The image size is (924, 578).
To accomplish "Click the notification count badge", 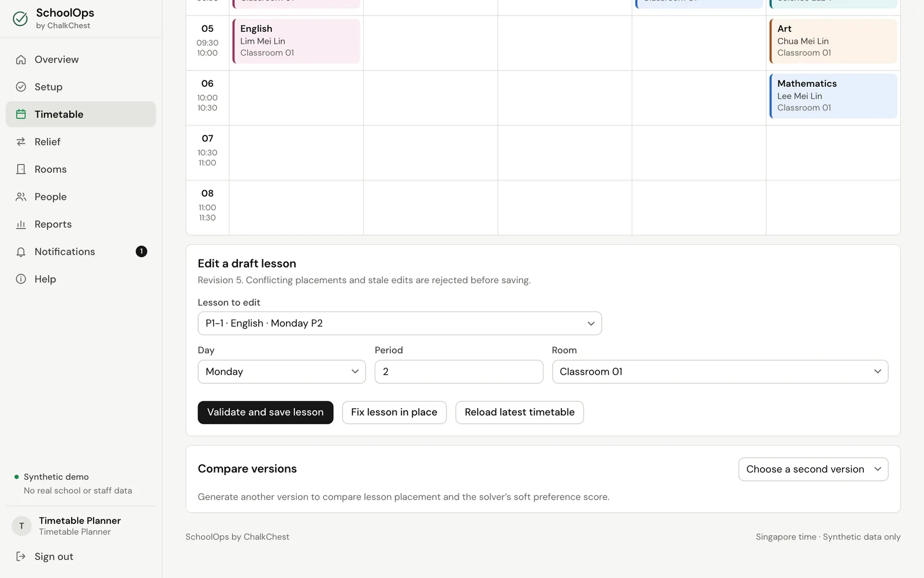I will 141,251.
